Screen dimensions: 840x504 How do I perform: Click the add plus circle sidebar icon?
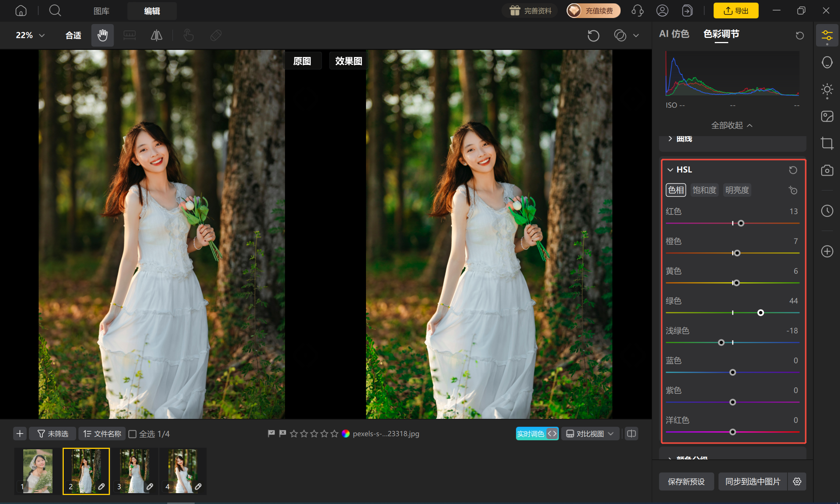click(827, 251)
